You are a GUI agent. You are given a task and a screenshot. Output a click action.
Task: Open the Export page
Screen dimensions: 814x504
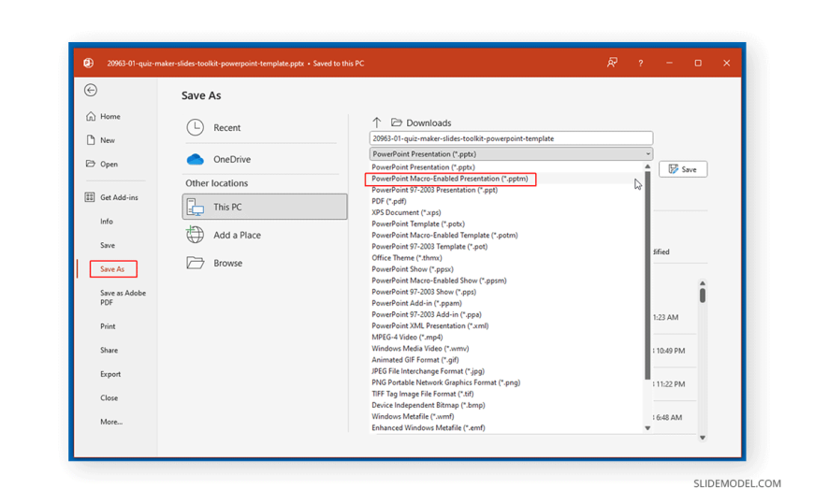coord(110,374)
